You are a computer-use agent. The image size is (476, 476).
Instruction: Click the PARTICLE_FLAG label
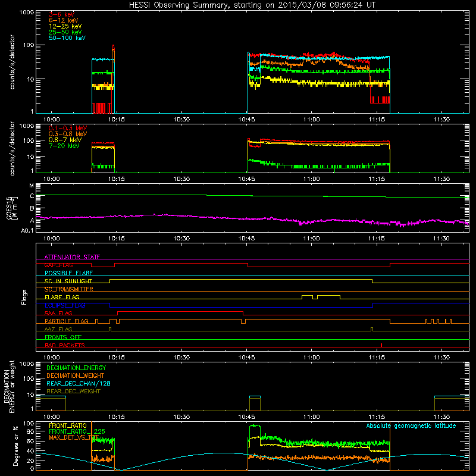pyautogui.click(x=67, y=321)
